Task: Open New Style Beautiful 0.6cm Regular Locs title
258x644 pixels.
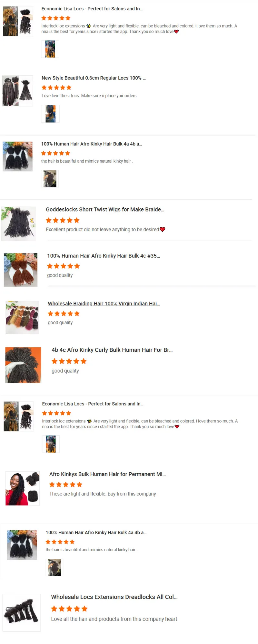Action: click(x=94, y=78)
